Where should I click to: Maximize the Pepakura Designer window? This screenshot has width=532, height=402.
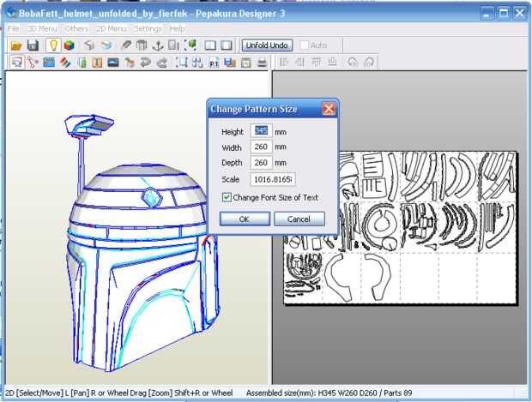click(x=504, y=14)
